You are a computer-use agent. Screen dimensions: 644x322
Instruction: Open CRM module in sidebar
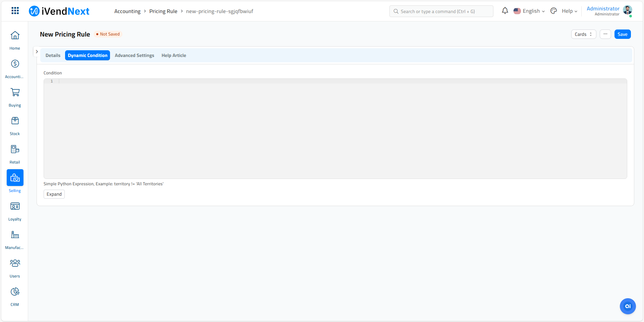pos(15,297)
